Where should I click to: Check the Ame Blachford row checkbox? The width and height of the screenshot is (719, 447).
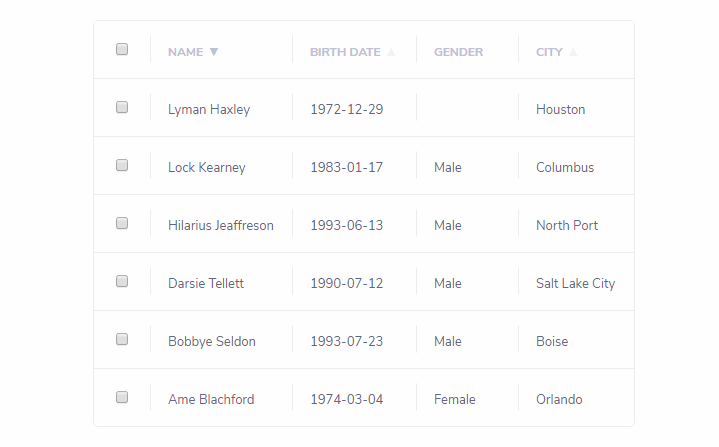pyautogui.click(x=122, y=397)
